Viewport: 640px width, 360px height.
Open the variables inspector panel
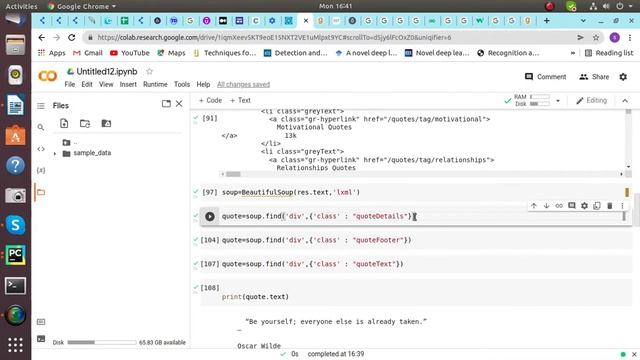(x=41, y=170)
